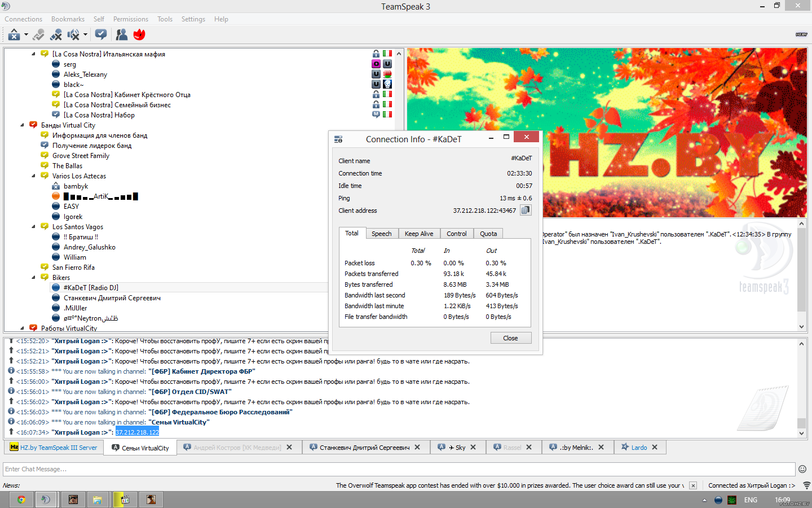Image resolution: width=812 pixels, height=508 pixels.
Task: Click the channel icon of Получение лидерок банд
Action: pos(45,145)
